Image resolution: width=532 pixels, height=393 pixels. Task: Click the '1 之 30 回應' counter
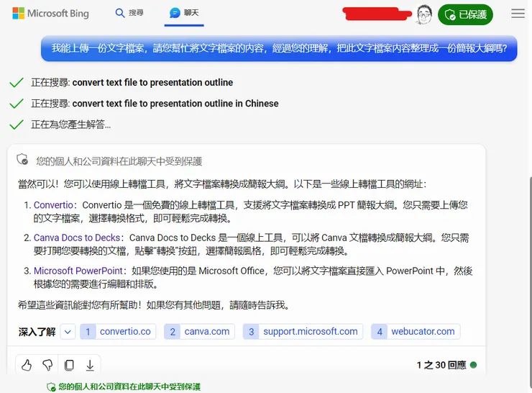441,365
